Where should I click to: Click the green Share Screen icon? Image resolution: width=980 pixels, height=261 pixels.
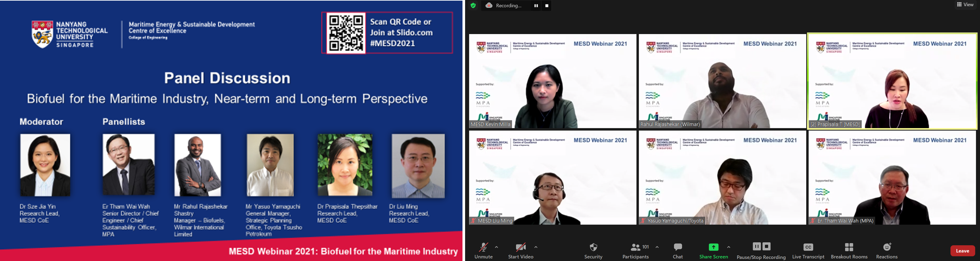713,247
